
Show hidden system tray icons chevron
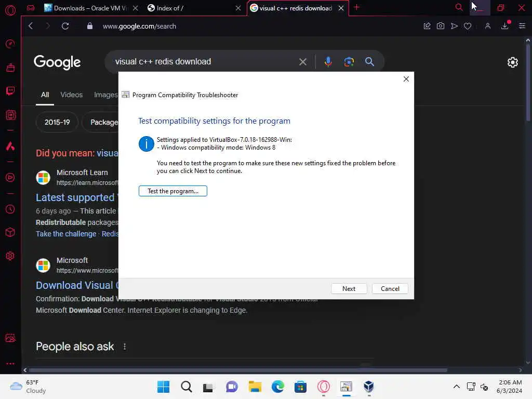click(x=456, y=387)
